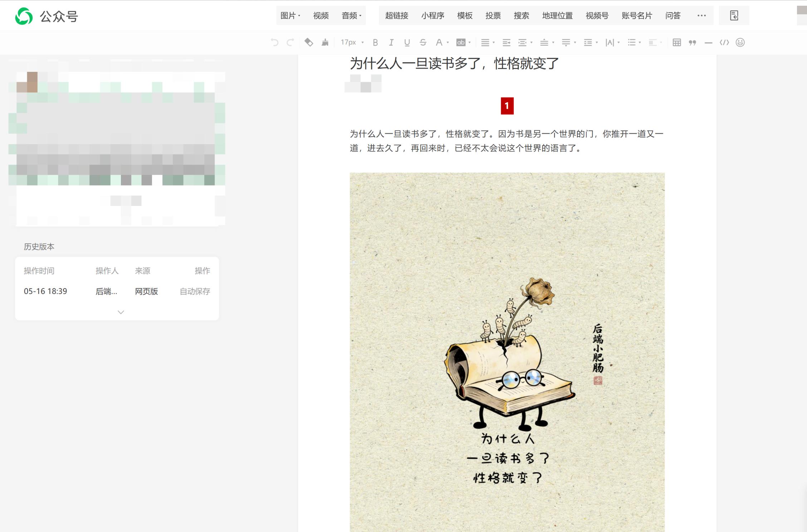Image resolution: width=807 pixels, height=532 pixels.
Task: Open the line spacing dropdown
Action: 591,43
